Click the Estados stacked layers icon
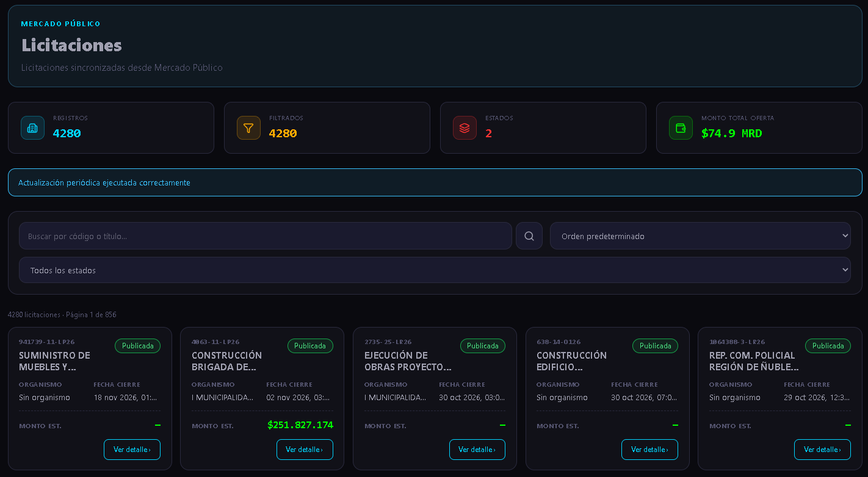 click(x=465, y=128)
